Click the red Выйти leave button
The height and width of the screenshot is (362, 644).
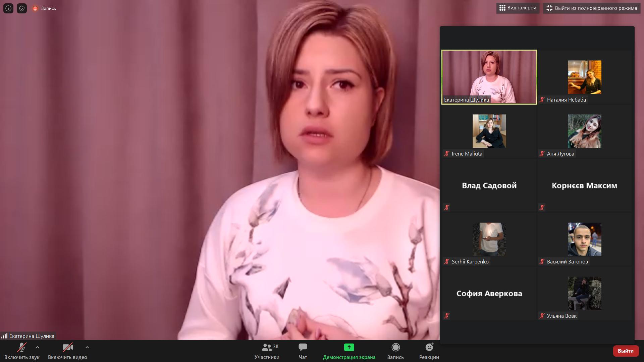(626, 351)
